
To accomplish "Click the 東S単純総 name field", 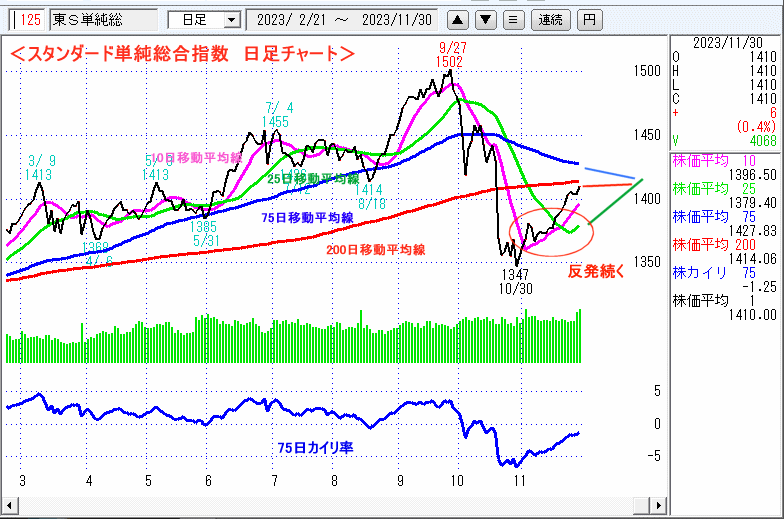I will click(103, 19).
